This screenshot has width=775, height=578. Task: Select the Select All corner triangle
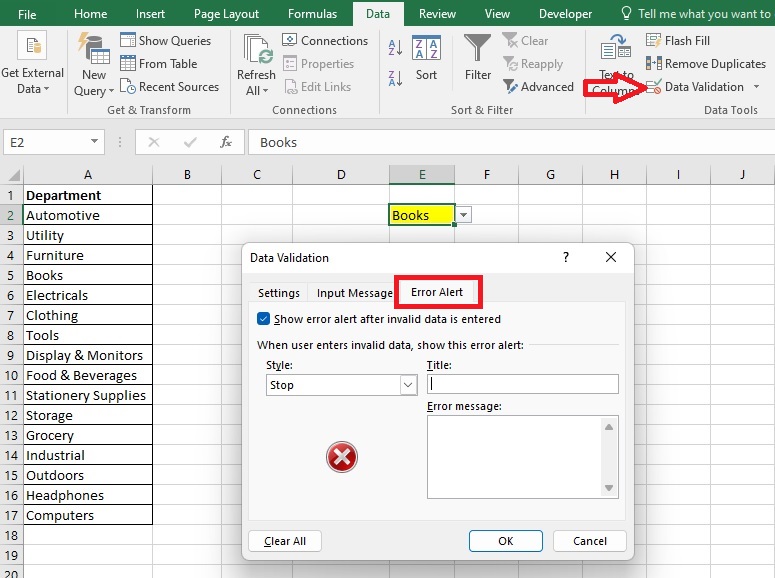coord(13,175)
